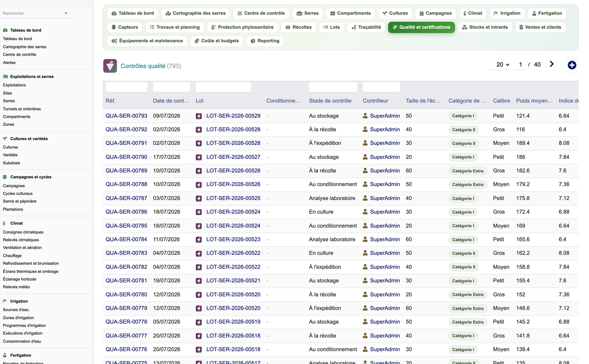Sort by Taille de l'échantillon column header
This screenshot has width=589, height=364.
tap(423, 101)
